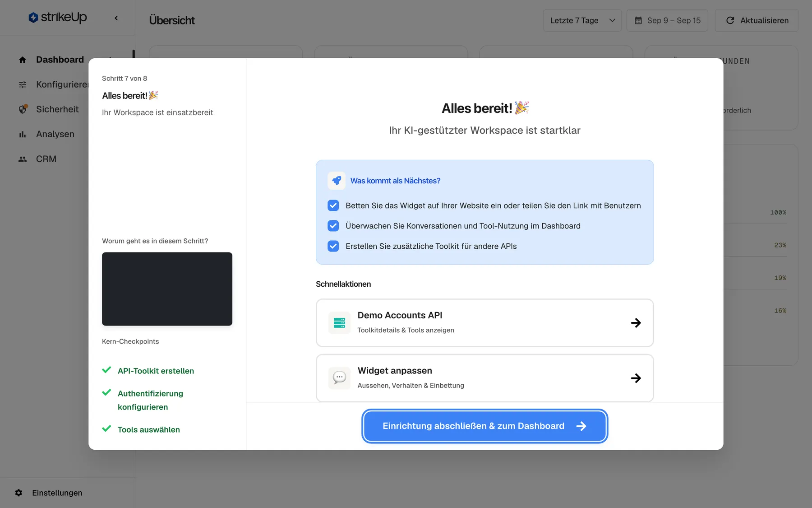
Task: Click the checkmark next to Tools auswählen
Action: tap(106, 429)
